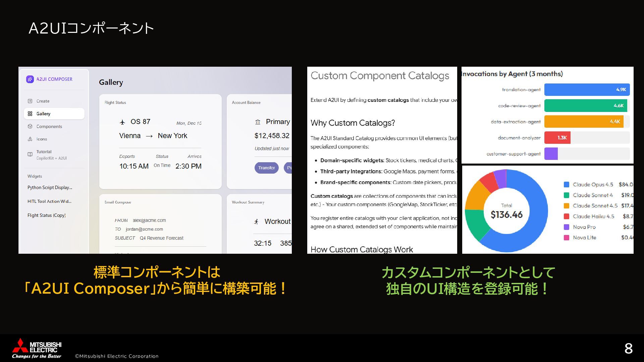
Task: Select Flight Status (Copy) widget
Action: click(x=46, y=215)
